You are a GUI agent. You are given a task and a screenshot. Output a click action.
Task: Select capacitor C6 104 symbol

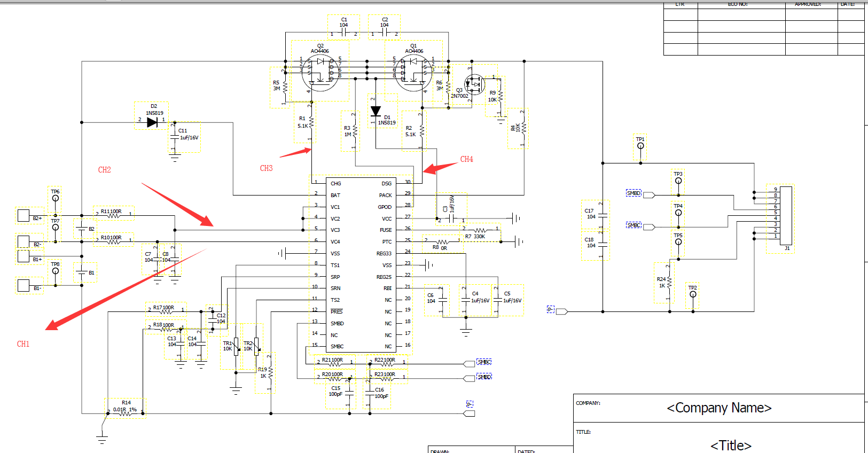tap(443, 300)
